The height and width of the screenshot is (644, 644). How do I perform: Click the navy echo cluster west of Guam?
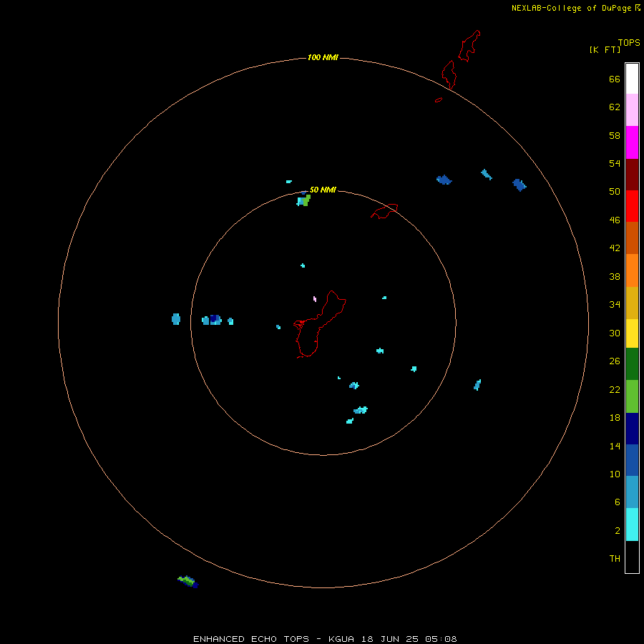215,318
